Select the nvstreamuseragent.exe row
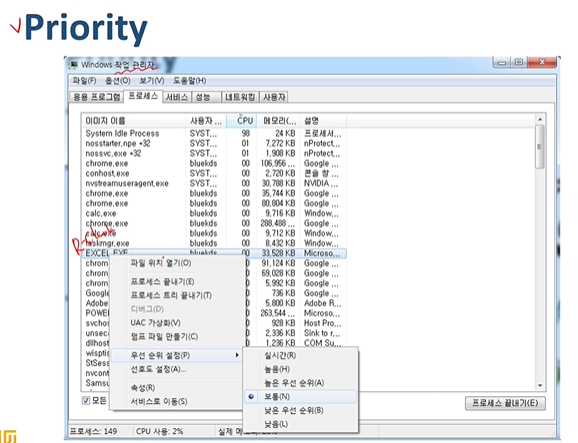 pyautogui.click(x=213, y=183)
